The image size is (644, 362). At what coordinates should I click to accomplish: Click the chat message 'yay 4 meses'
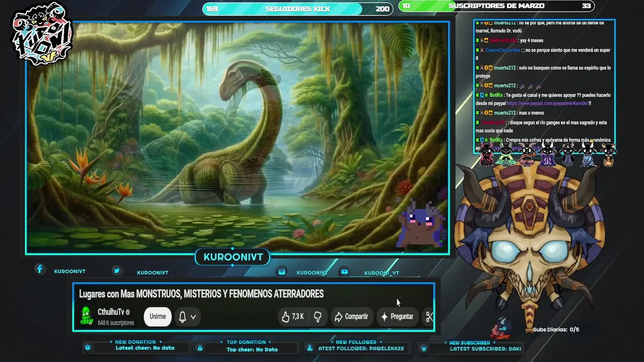click(x=532, y=40)
